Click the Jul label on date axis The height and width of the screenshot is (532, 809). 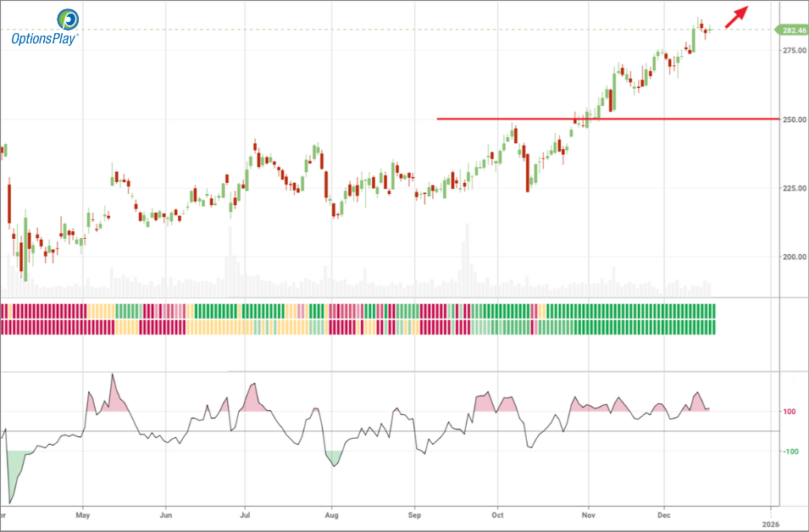click(245, 514)
